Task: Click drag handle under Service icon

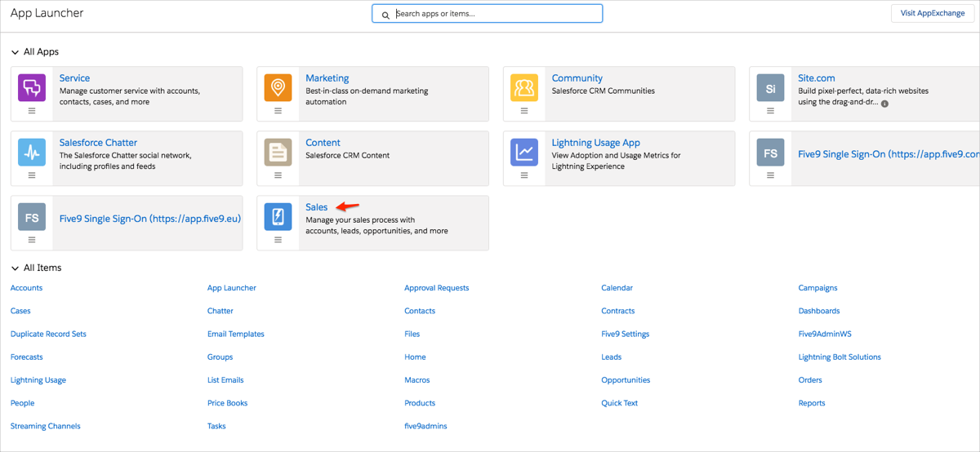Action: point(32,111)
